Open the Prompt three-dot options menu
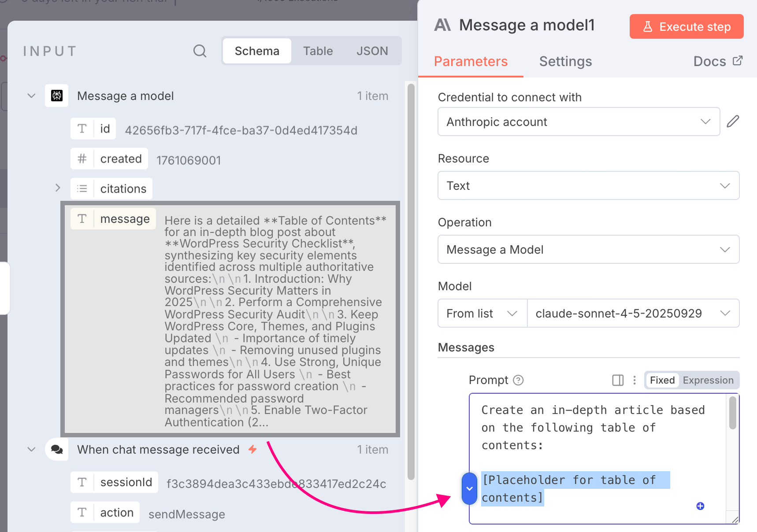This screenshot has width=757, height=532. 635,380
